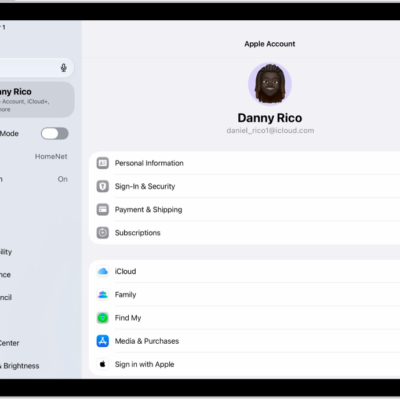400x400 pixels.
Task: Go to Payment & Shipping label
Action: click(148, 210)
